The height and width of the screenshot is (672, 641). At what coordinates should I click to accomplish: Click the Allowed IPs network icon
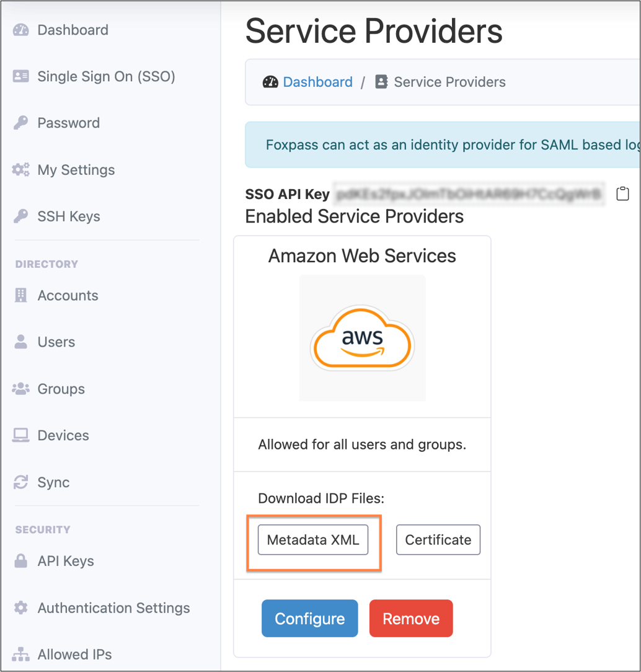20,655
